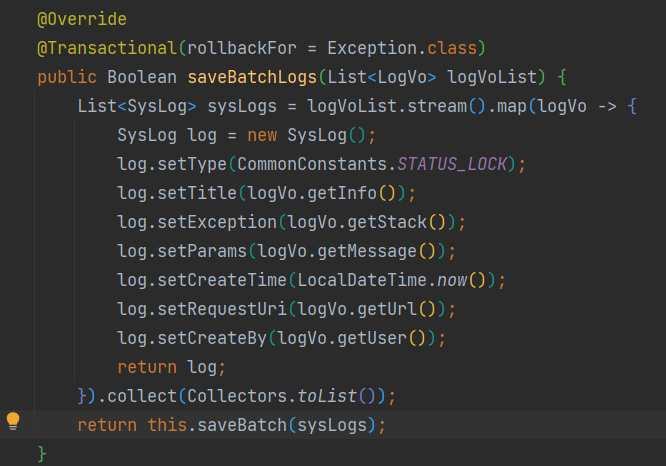Click the saveBatch method call
The image size is (666, 466).
pos(242,425)
